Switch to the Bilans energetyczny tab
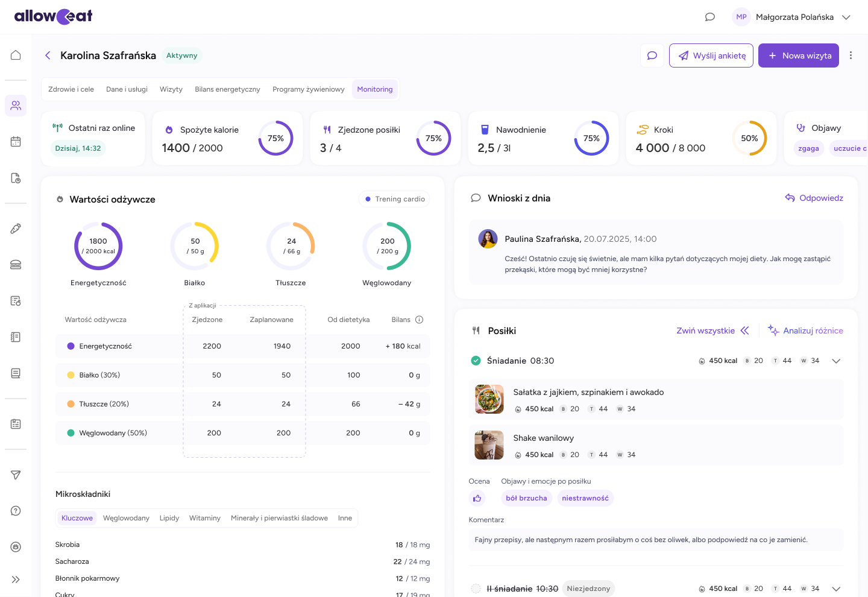The height and width of the screenshot is (597, 868). (227, 89)
